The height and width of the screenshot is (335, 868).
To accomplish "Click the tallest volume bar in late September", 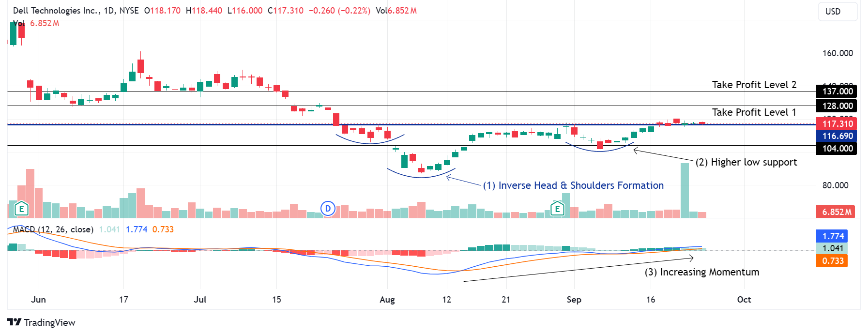I will pyautogui.click(x=685, y=190).
